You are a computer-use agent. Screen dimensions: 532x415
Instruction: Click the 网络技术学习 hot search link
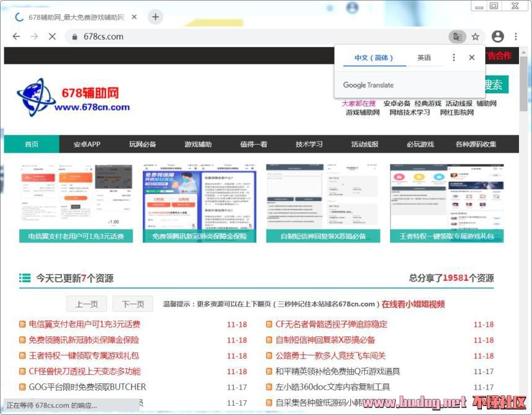[410, 113]
